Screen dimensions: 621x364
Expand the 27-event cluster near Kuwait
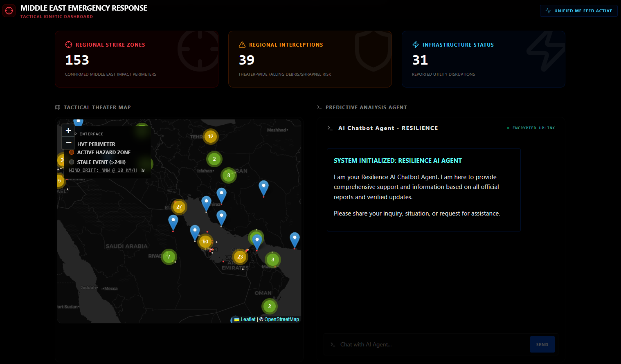point(179,207)
